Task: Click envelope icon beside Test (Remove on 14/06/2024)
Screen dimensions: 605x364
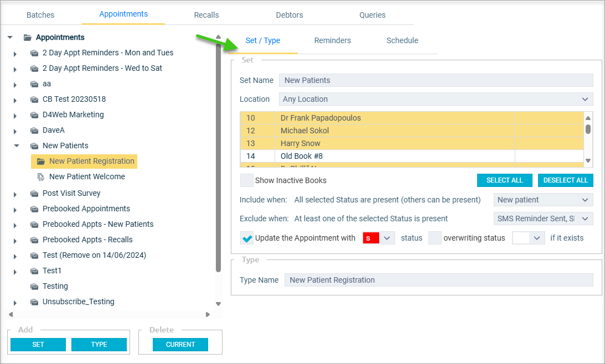Action: [x=34, y=255]
